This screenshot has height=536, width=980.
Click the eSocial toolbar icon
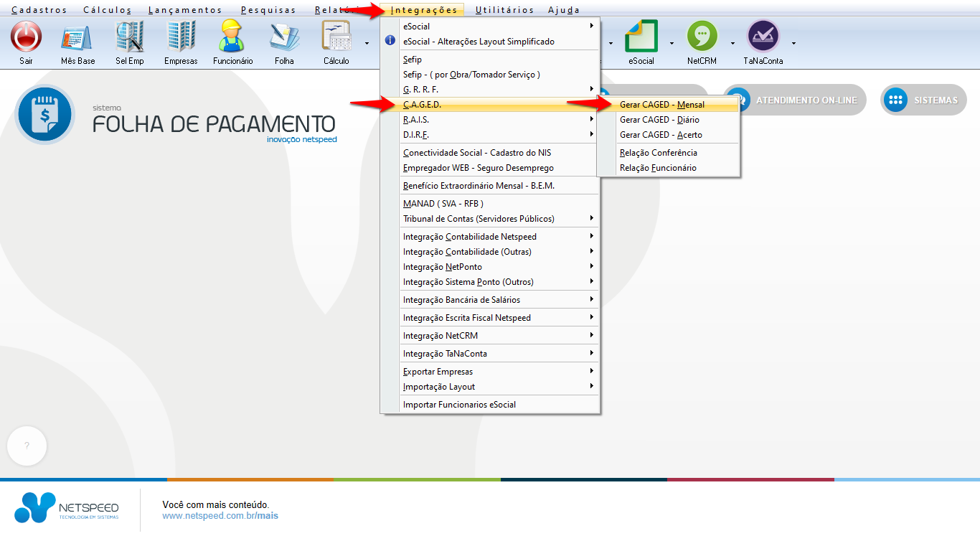641,37
